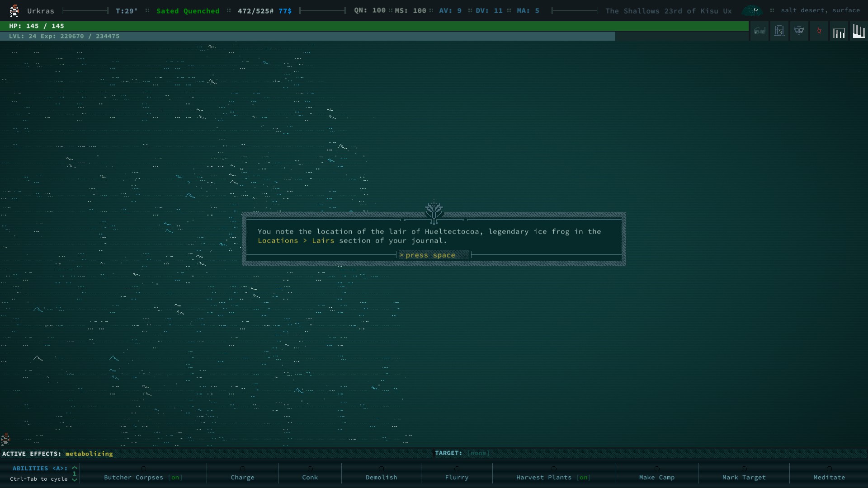Cycle abilities bar down arrow
Image resolution: width=868 pixels, height=488 pixels.
point(75,480)
